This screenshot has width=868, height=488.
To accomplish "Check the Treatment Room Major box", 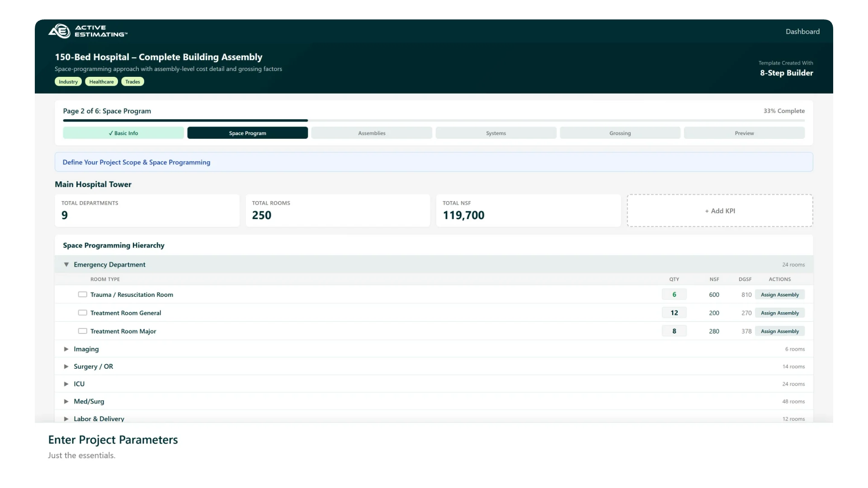I will point(82,331).
